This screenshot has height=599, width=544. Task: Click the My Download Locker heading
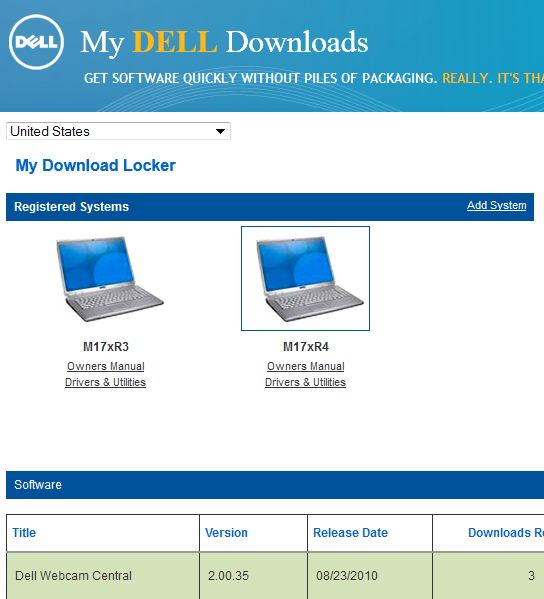pyautogui.click(x=96, y=165)
